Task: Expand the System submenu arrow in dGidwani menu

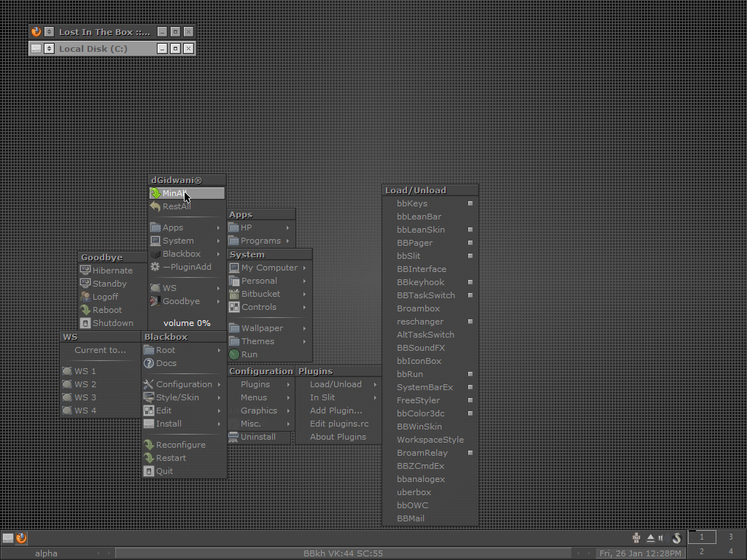Action: tap(219, 241)
